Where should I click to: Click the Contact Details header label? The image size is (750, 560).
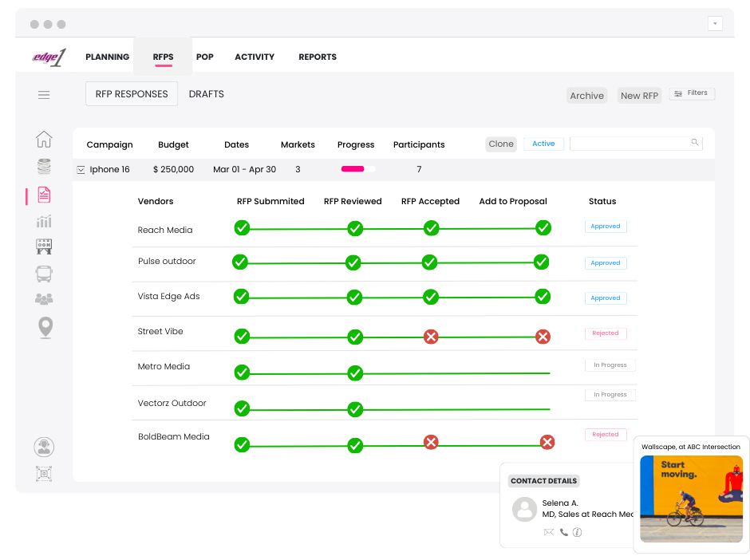(543, 481)
